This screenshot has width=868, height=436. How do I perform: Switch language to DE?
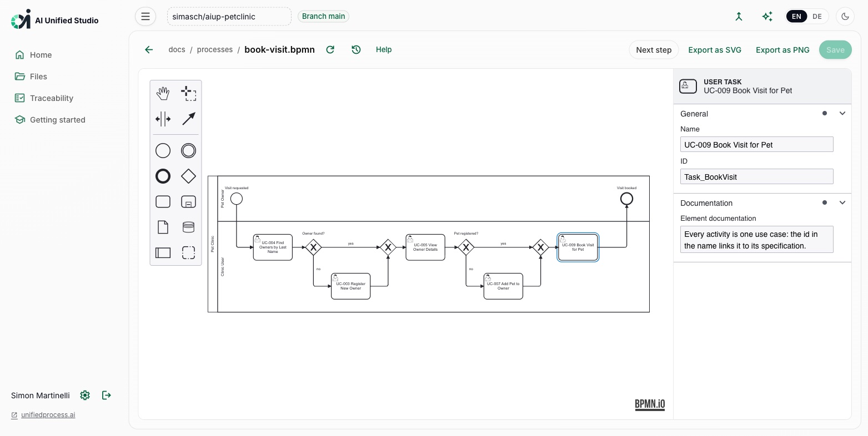[x=817, y=17]
